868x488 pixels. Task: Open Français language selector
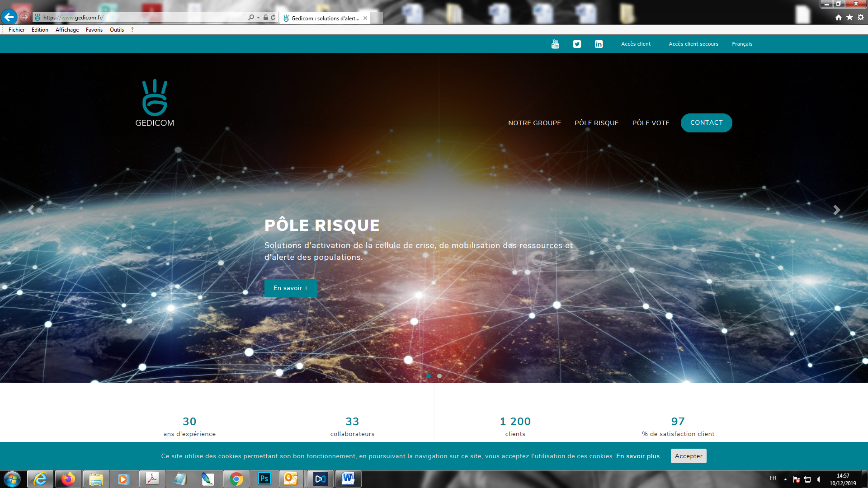pos(742,44)
